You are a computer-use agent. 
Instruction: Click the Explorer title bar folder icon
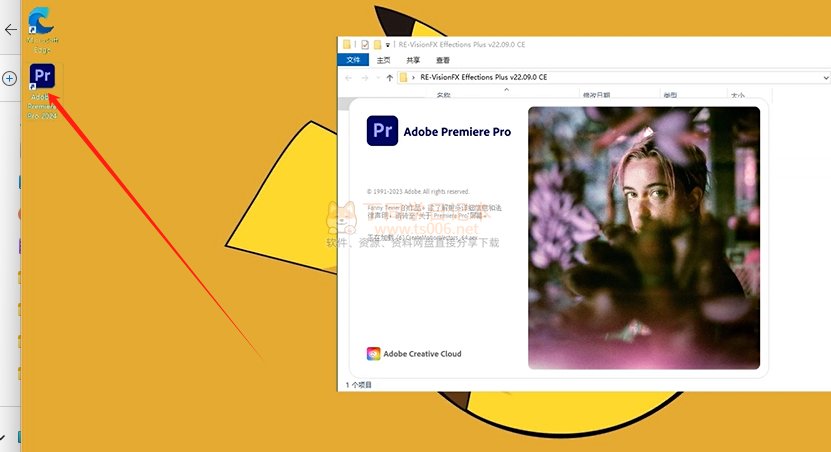pos(347,45)
